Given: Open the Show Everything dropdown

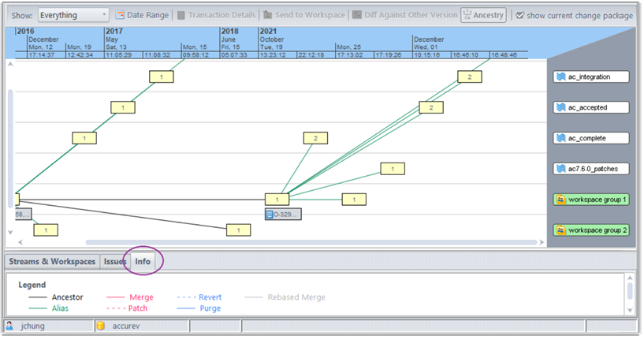Looking at the screenshot, I should point(73,15).
